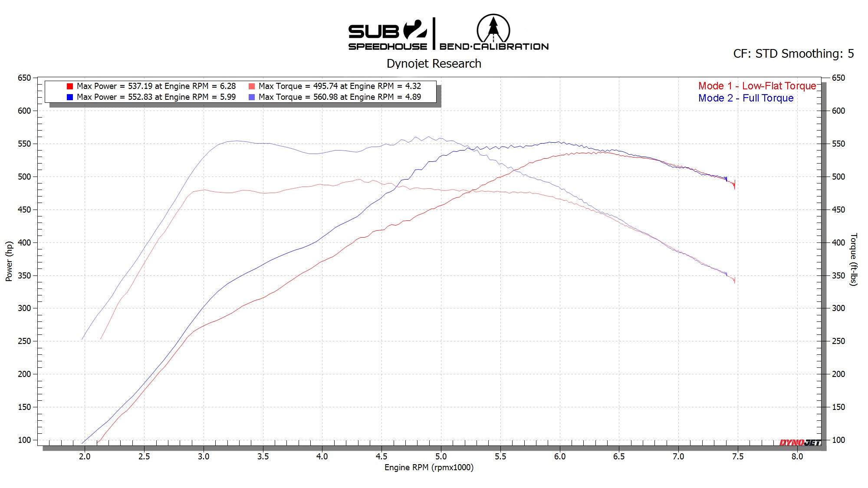This screenshot has width=868, height=488.
Task: Click the blue Max Power legend swatch
Action: 70,97
